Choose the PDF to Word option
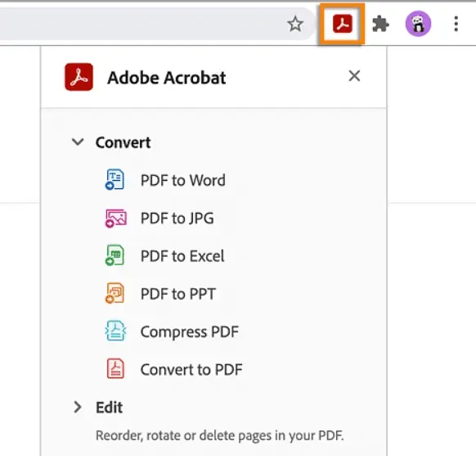The width and height of the screenshot is (476, 456). (x=182, y=180)
